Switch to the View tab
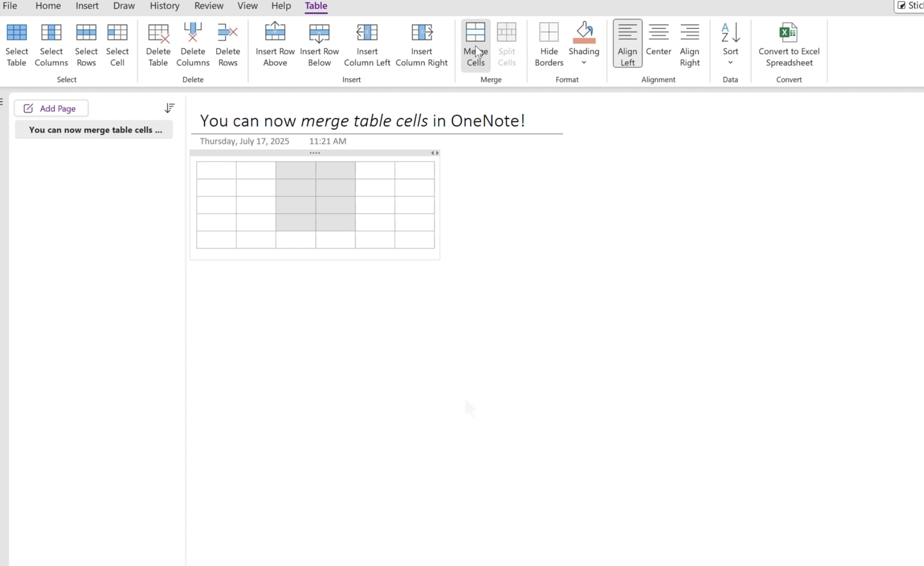924x566 pixels. pyautogui.click(x=247, y=6)
